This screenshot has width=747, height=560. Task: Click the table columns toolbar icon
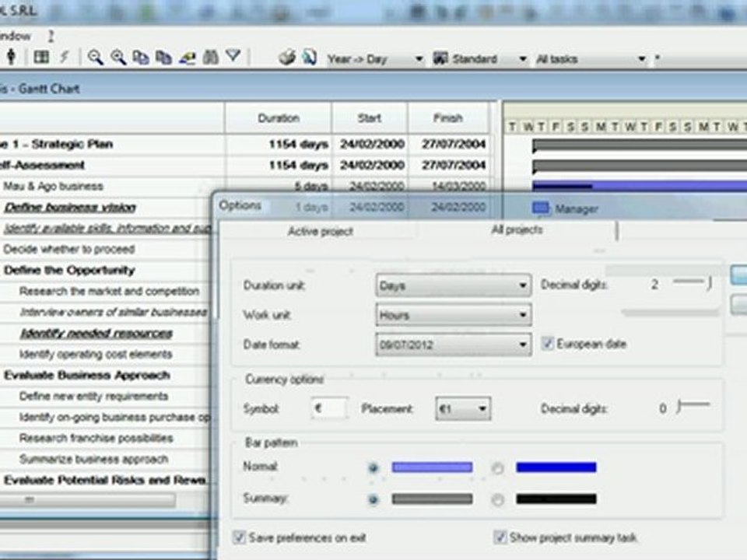point(41,58)
